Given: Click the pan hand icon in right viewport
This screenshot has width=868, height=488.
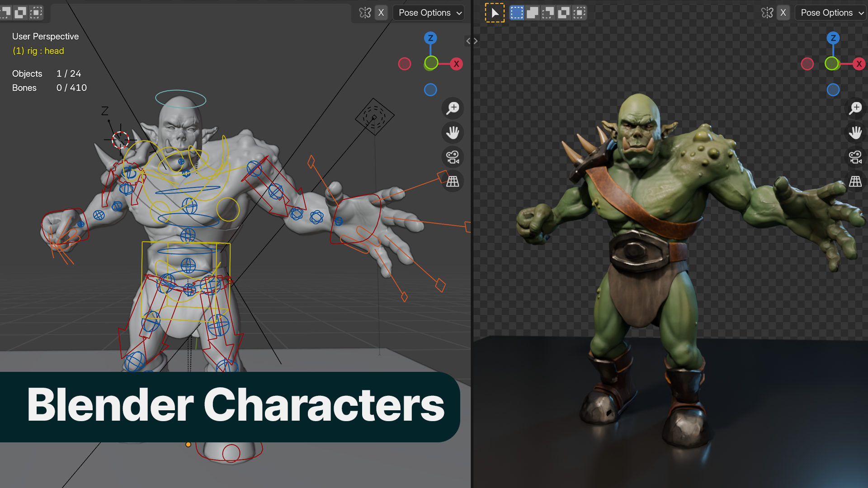Looking at the screenshot, I should (x=855, y=132).
